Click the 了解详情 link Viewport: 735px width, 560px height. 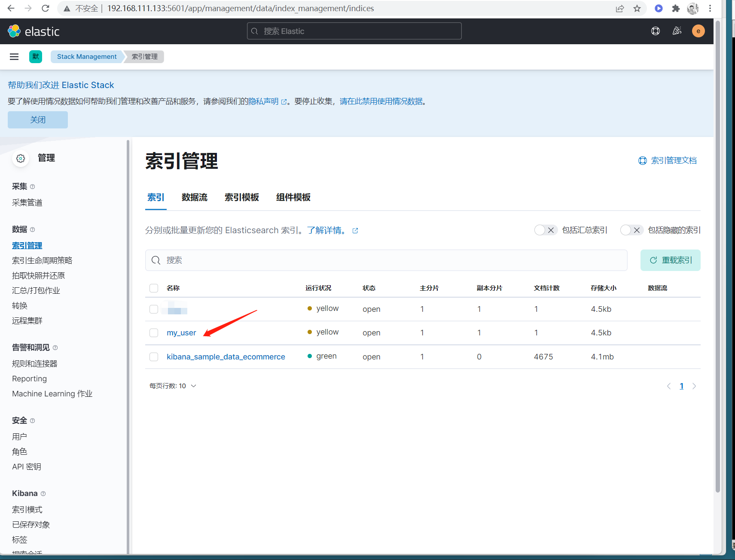(326, 231)
